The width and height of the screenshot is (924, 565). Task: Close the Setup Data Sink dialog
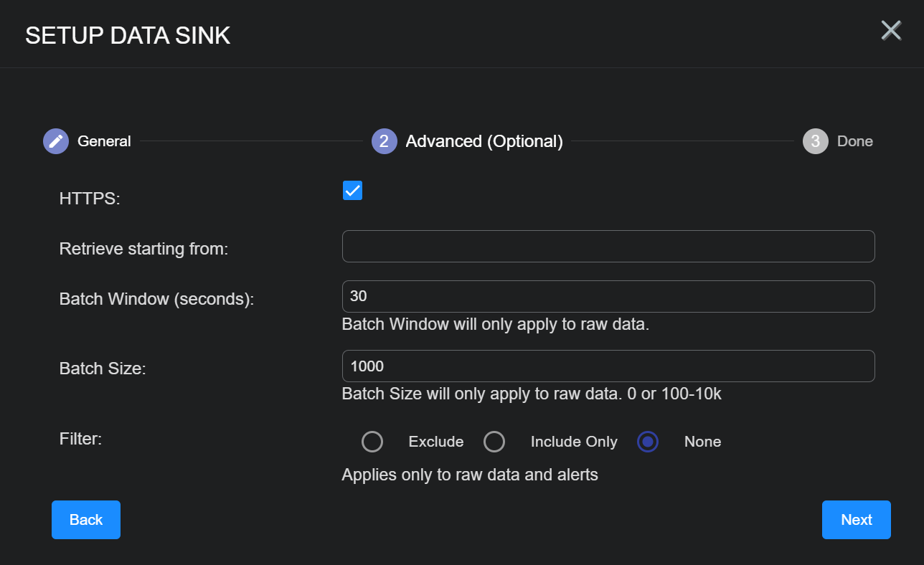tap(891, 31)
